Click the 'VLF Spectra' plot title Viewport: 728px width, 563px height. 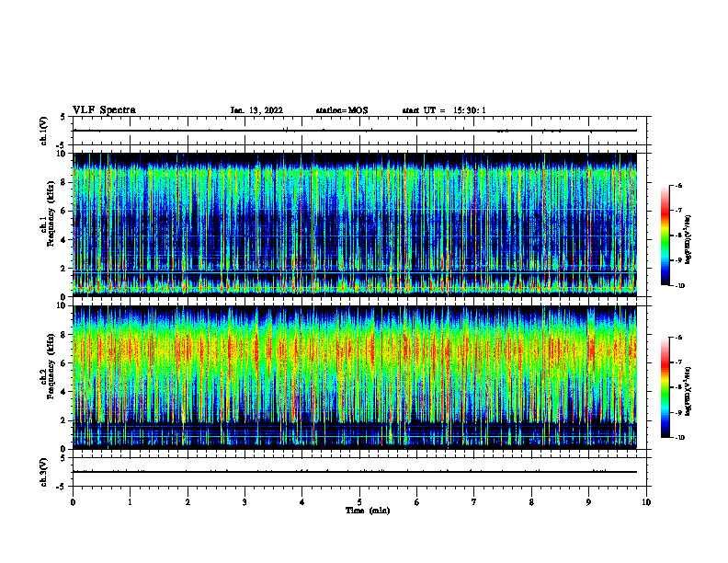coord(104,110)
